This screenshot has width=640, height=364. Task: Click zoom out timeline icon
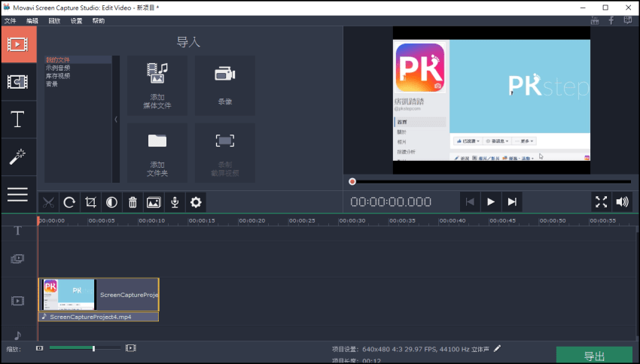(x=40, y=348)
